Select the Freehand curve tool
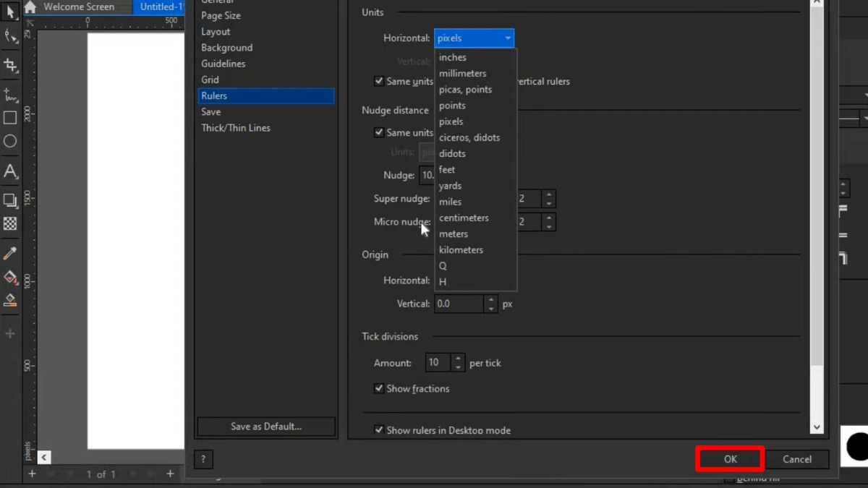Viewport: 868px width, 488px height. pos(10,95)
